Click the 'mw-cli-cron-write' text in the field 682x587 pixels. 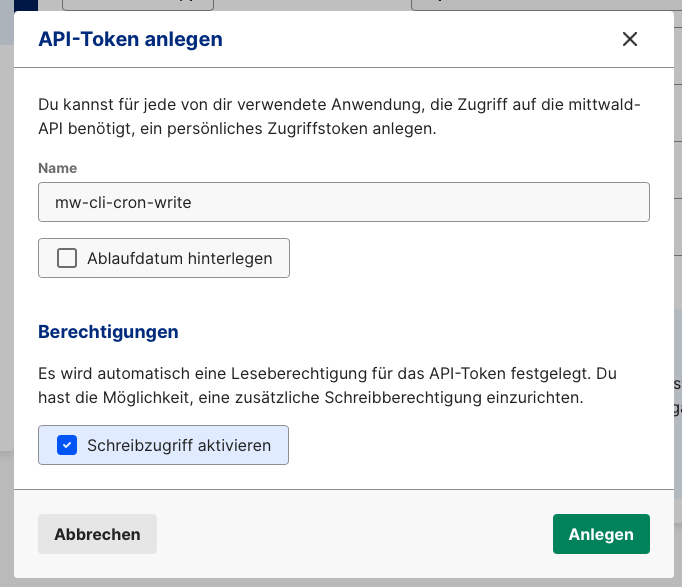click(123, 201)
